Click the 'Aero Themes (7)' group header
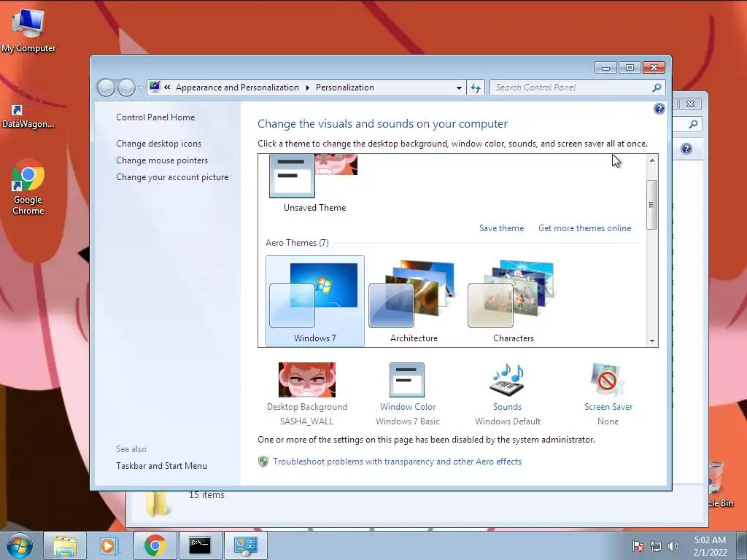Image resolution: width=747 pixels, height=560 pixels. [x=297, y=243]
